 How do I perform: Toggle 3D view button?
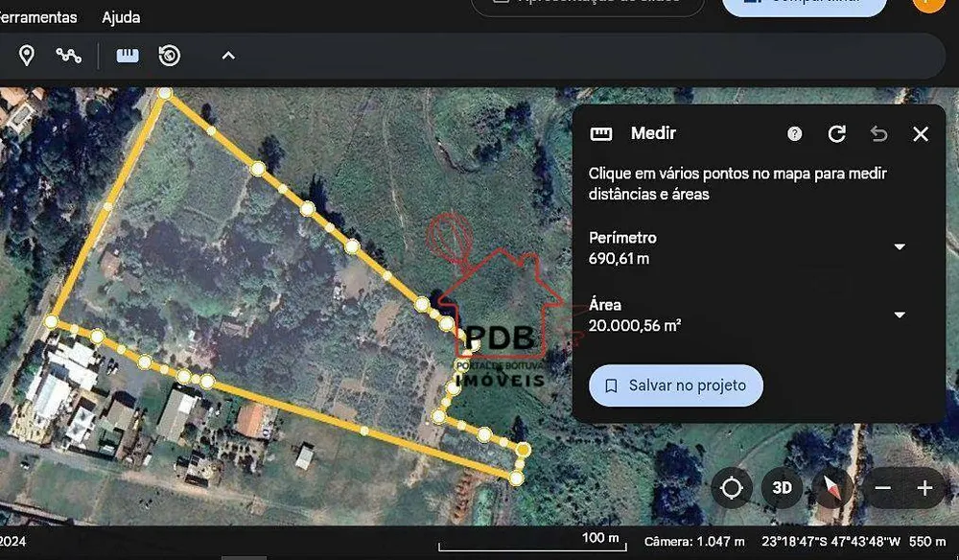click(x=782, y=488)
